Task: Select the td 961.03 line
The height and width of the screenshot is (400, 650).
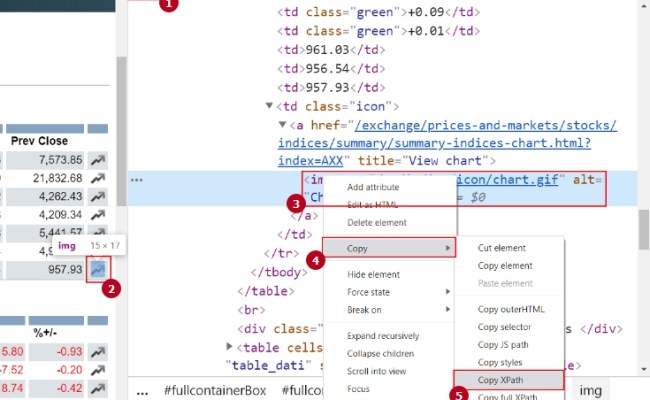Action: (x=331, y=50)
